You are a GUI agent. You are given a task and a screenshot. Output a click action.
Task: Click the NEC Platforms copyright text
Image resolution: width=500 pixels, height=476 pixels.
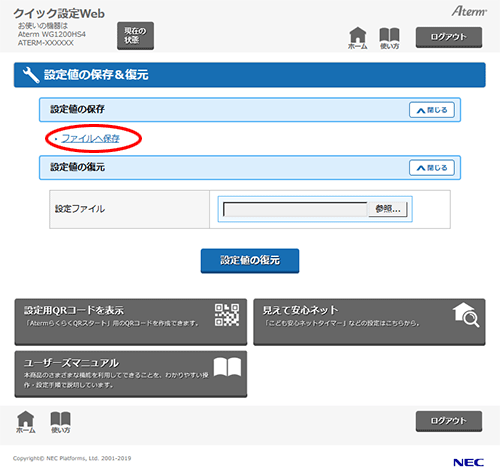[x=72, y=458]
